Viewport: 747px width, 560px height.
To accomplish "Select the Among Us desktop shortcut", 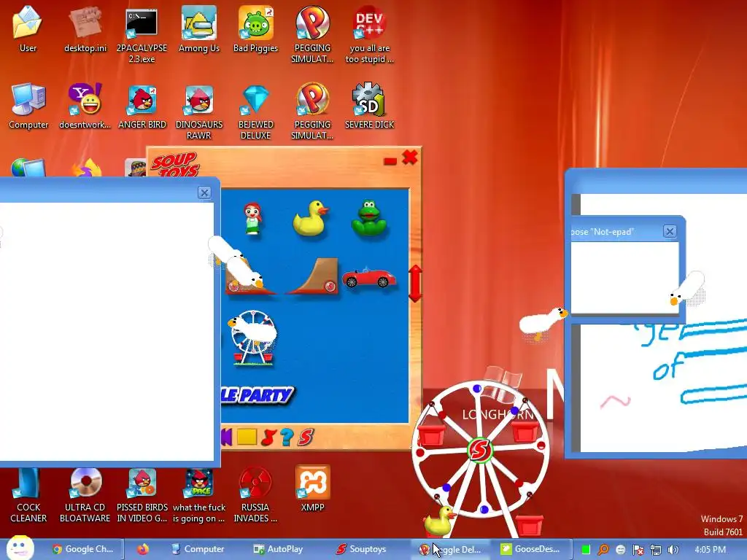I will click(198, 29).
